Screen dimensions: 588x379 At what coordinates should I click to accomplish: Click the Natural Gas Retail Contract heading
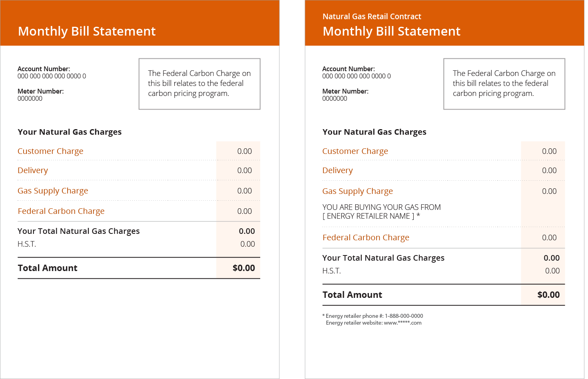click(x=372, y=16)
